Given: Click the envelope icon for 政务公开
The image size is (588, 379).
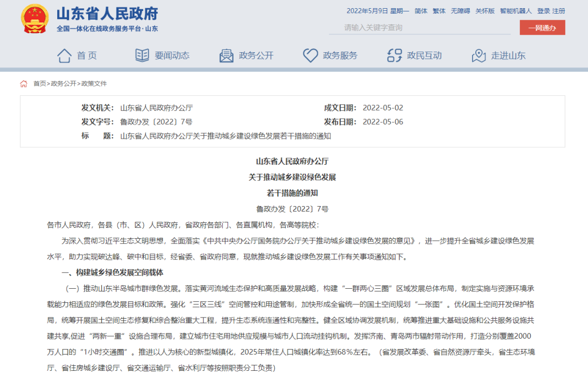Looking at the screenshot, I should (x=226, y=56).
